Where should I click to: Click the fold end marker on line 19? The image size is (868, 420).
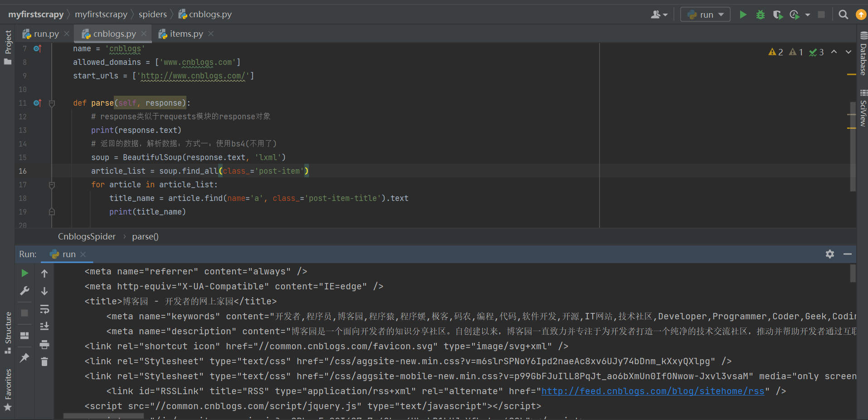click(52, 212)
